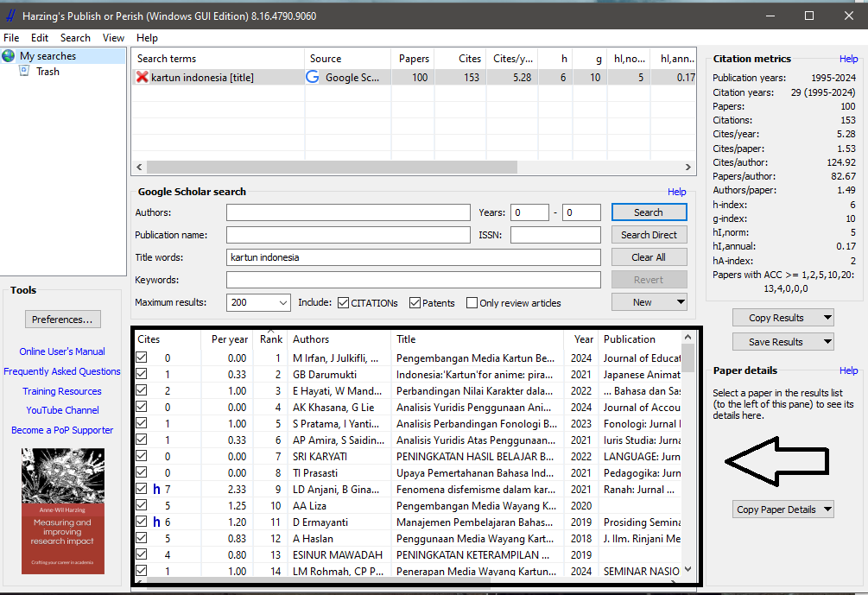Click the Clear All button
The image size is (868, 595).
[649, 257]
